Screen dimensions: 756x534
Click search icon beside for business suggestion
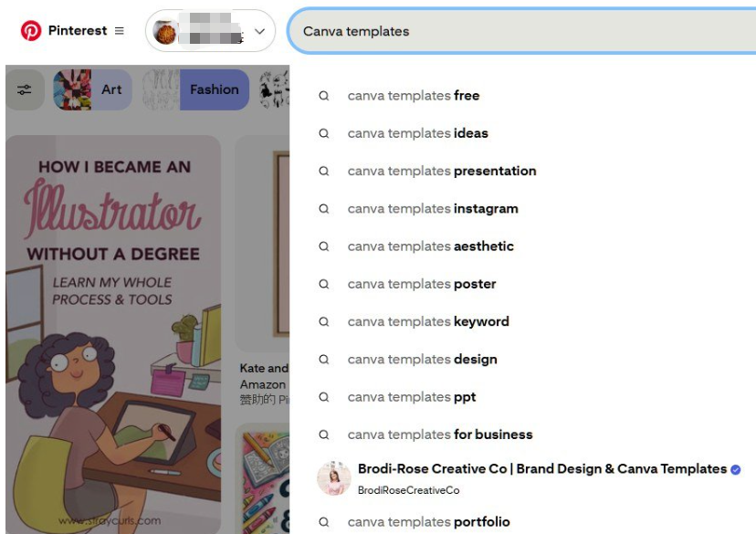point(324,435)
